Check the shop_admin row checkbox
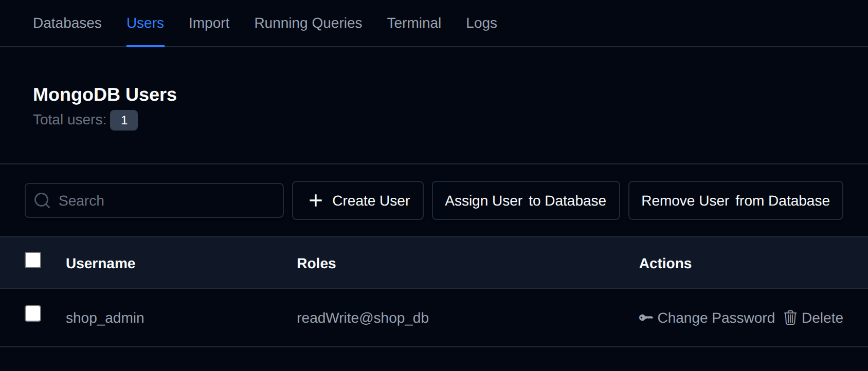 pyautogui.click(x=33, y=313)
